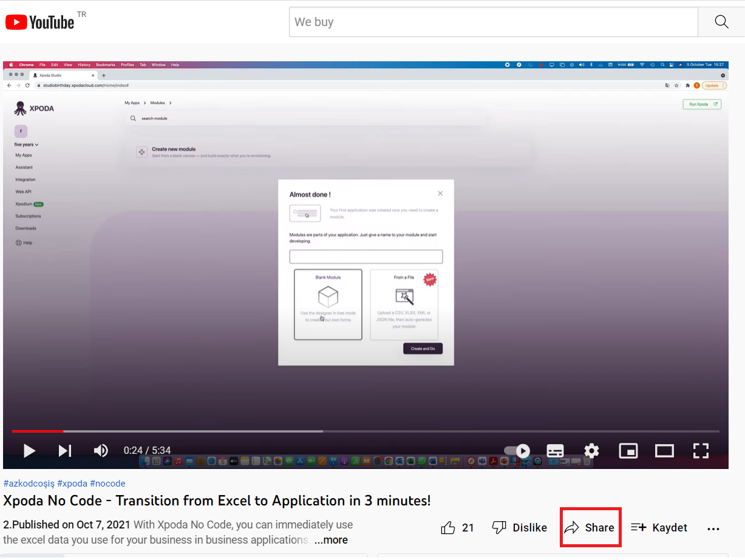Viewport: 745px width, 560px height.
Task: Turn on subtitles/closed captions
Action: (x=556, y=451)
